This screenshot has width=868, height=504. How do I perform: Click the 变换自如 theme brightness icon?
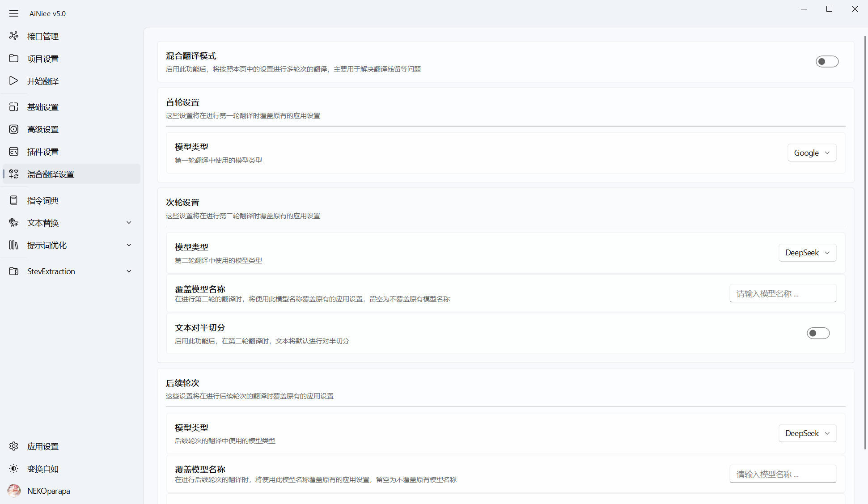point(14,469)
